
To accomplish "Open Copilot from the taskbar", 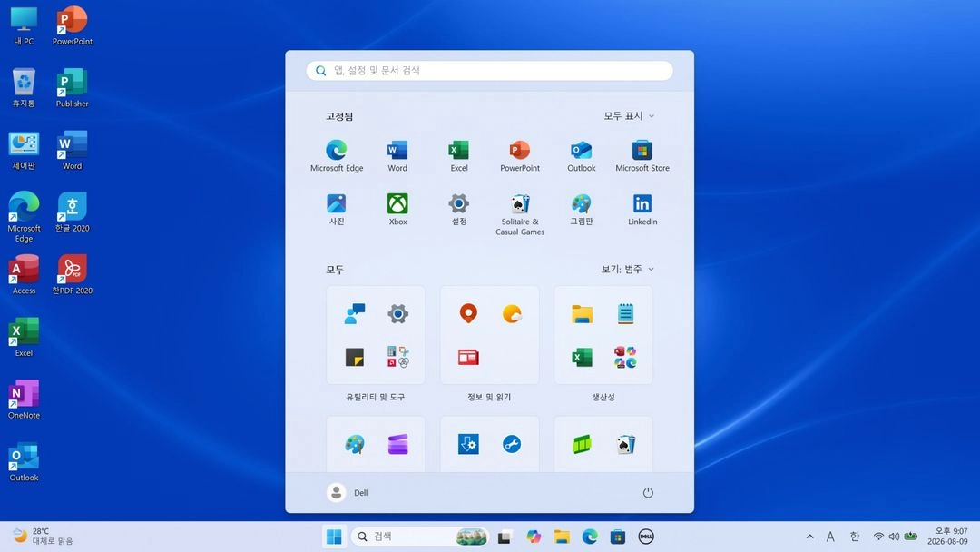I will (534, 537).
